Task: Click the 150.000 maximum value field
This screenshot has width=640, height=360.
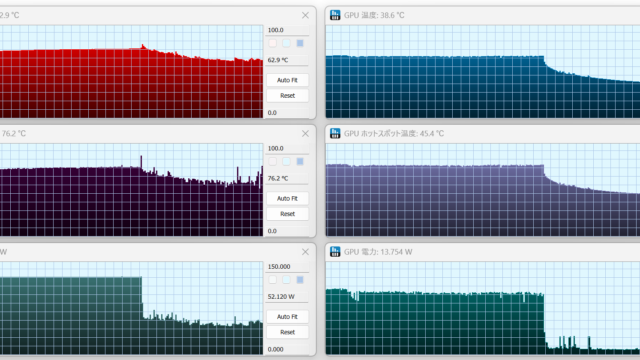Action: 287,267
